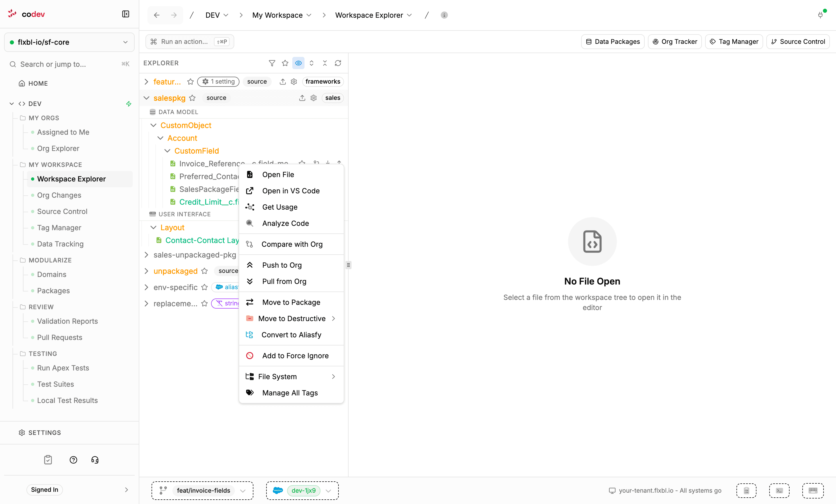Viewport: 836px width, 504px height.
Task: Click the server log icon in the status bar
Action: point(746,490)
